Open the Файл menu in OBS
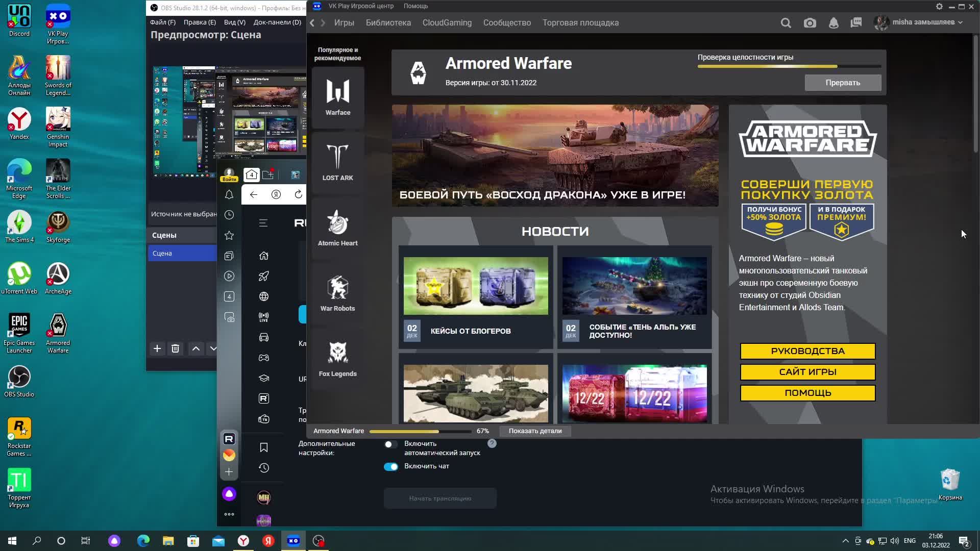 tap(162, 22)
